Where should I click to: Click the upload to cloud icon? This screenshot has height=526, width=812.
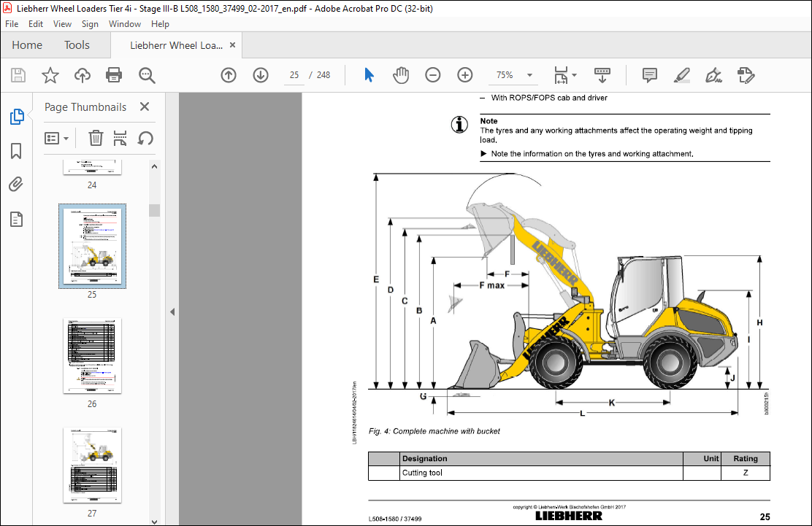[83, 75]
